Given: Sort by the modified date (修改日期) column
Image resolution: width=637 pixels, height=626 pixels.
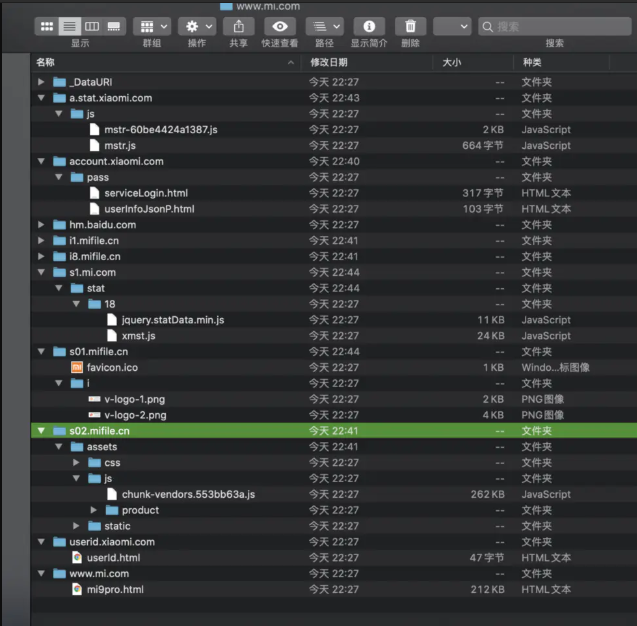Looking at the screenshot, I should coord(366,62).
